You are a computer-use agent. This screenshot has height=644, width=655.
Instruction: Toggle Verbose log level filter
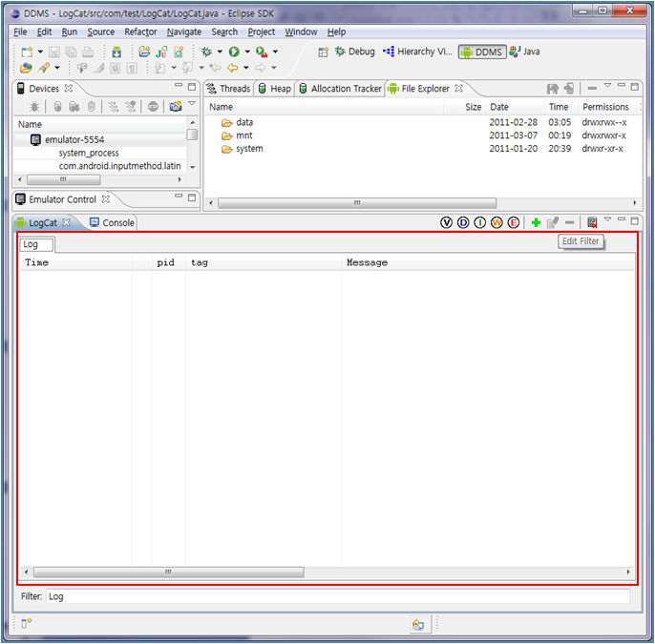point(446,223)
